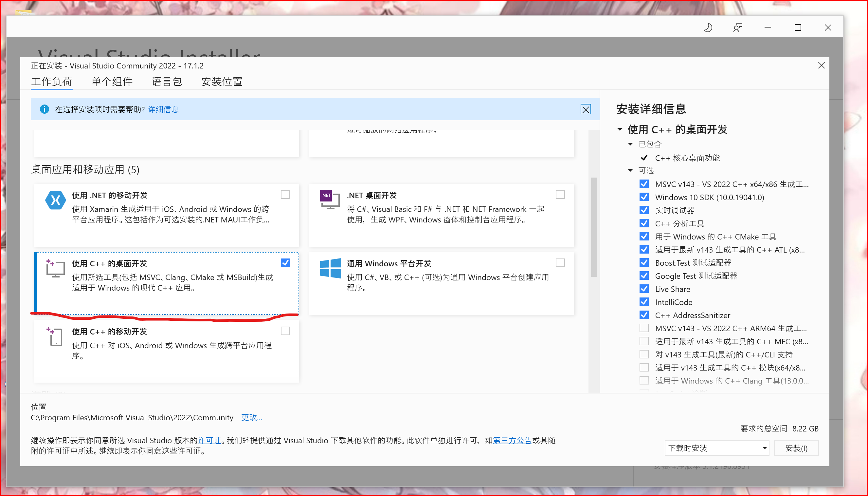Collapse 使用 C++ 的桌面开发 details section
The image size is (868, 496).
click(x=620, y=129)
